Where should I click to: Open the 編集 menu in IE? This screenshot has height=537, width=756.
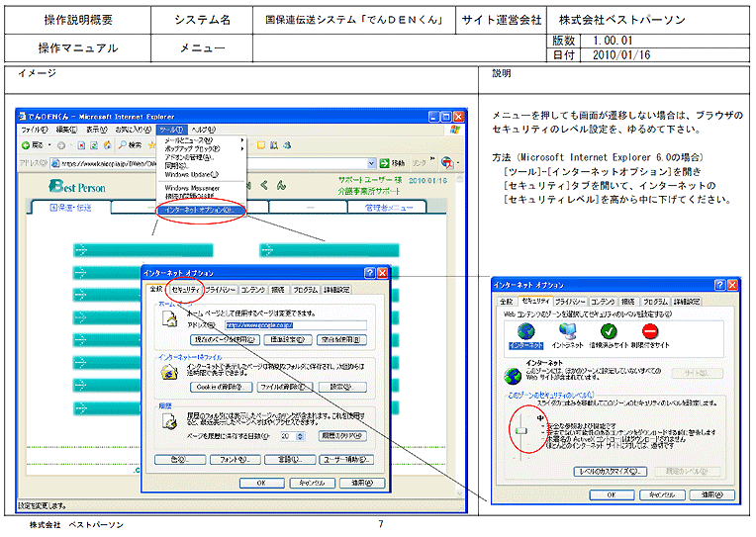tap(66, 130)
